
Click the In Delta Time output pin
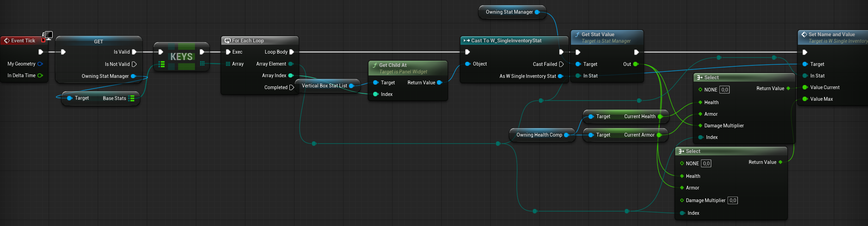pos(40,75)
